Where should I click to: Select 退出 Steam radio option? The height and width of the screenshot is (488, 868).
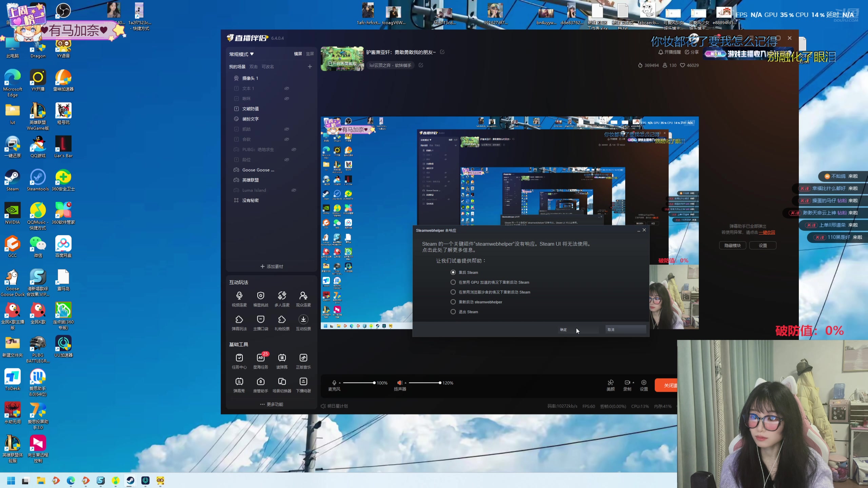tap(453, 311)
